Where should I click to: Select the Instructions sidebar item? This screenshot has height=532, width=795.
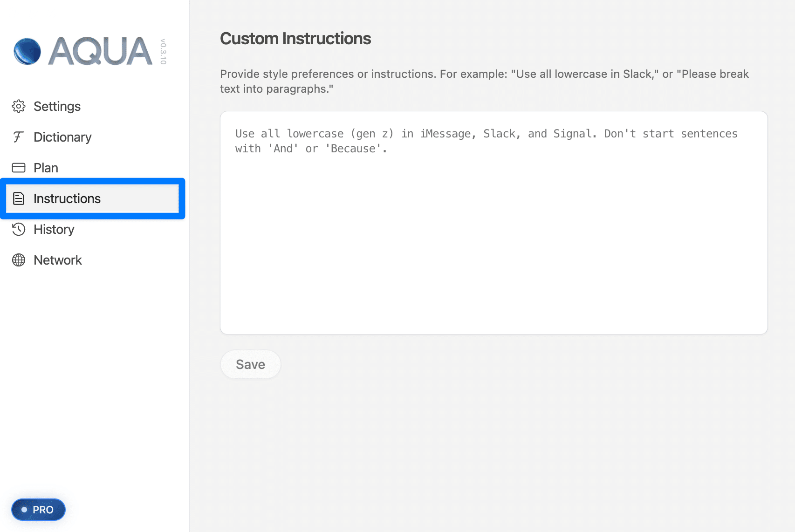67,198
